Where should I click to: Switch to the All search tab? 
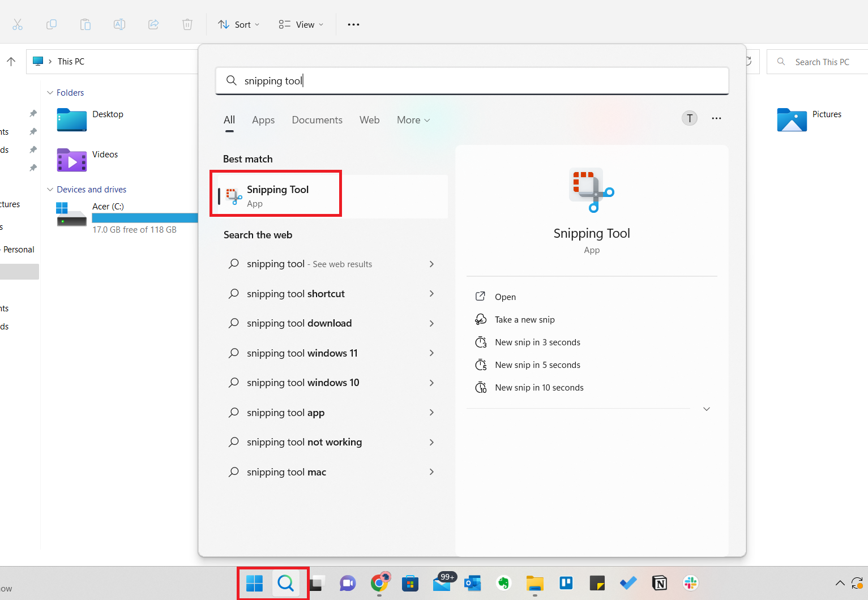229,120
